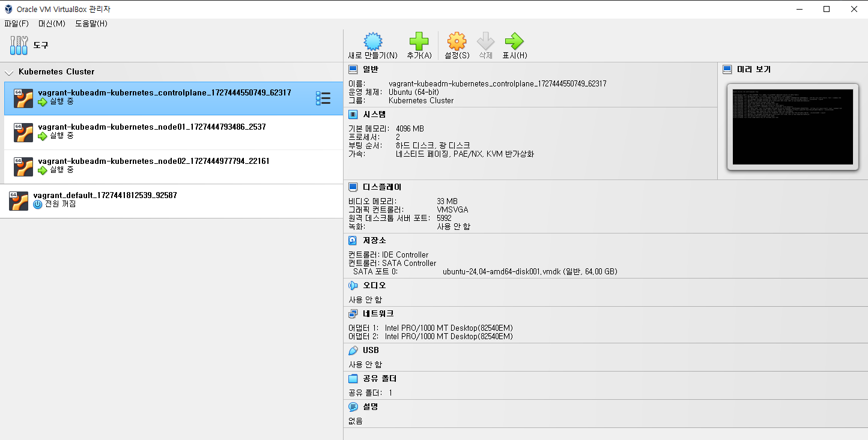Click the VM preview thumbnail screen
868x440 pixels.
[793, 127]
